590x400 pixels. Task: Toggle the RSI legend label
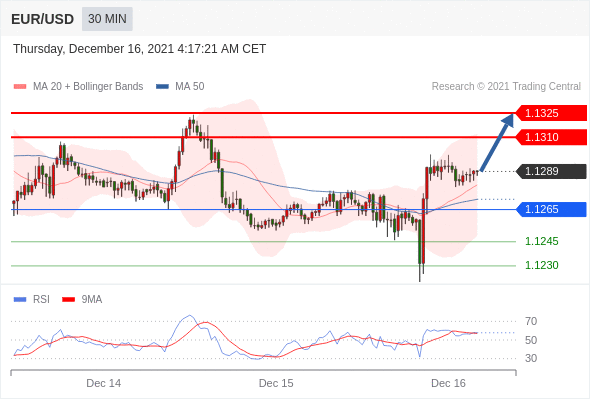pos(41,300)
